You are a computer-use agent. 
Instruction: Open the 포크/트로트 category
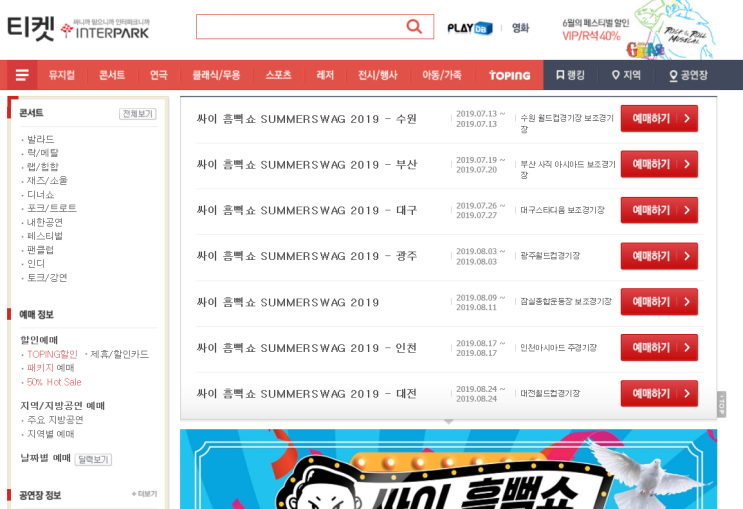(52, 208)
